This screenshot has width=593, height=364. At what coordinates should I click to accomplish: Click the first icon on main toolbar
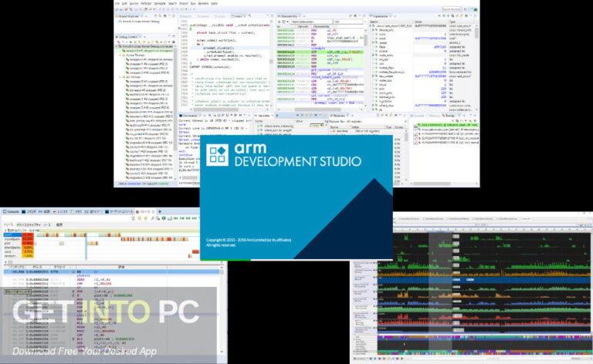tap(117, 9)
